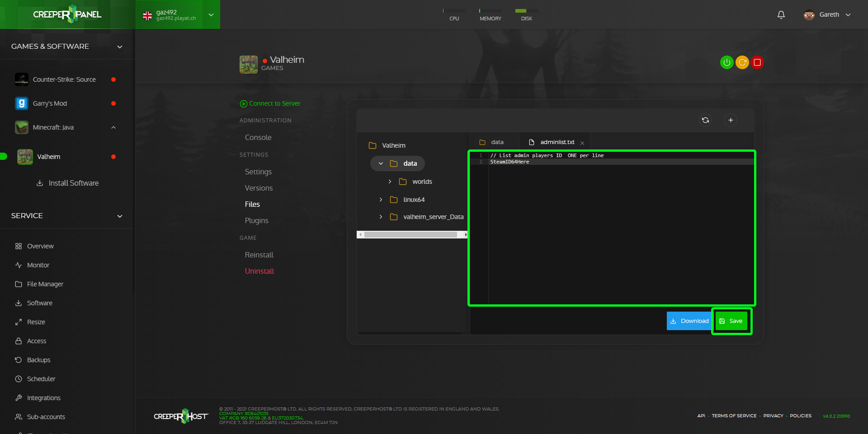The image size is (868, 434).
Task: Expand the valheim_server_Data folder
Action: pos(381,217)
